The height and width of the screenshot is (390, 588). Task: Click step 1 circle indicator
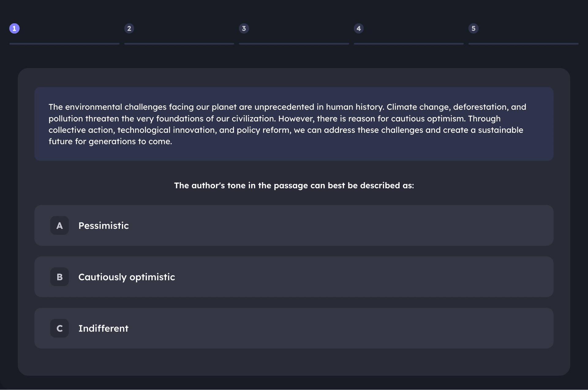click(x=14, y=29)
